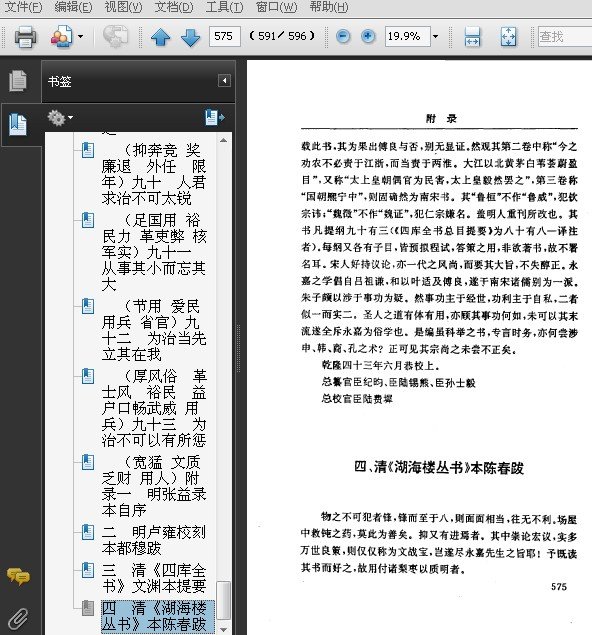Screen dimensions: 592x635
Task: Click the navigation pane splitter grip
Action: click(x=239, y=348)
